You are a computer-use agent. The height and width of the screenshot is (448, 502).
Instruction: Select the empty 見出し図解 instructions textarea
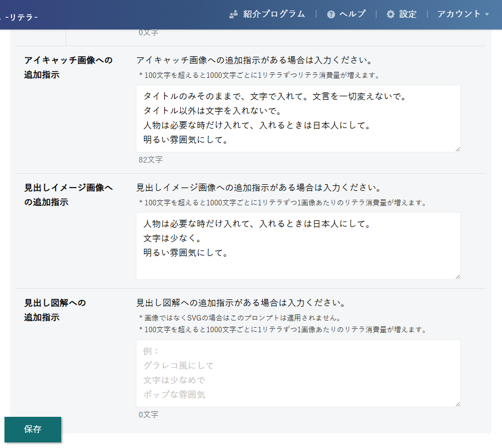tap(298, 373)
